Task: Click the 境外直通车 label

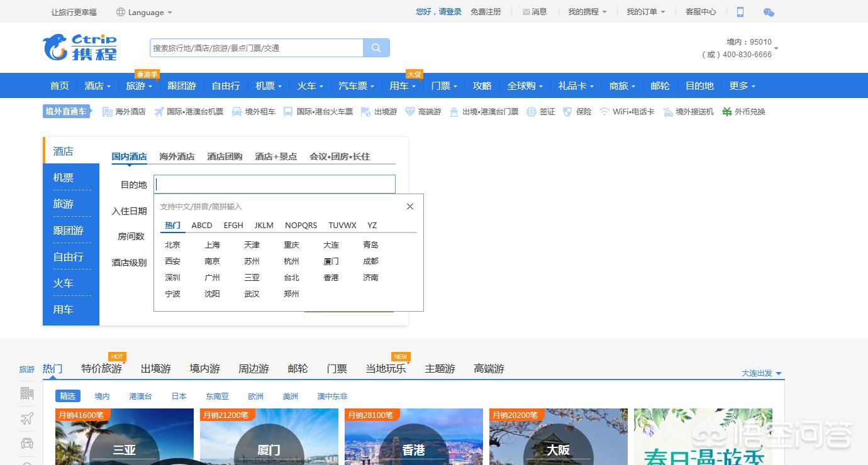Action: coord(67,111)
